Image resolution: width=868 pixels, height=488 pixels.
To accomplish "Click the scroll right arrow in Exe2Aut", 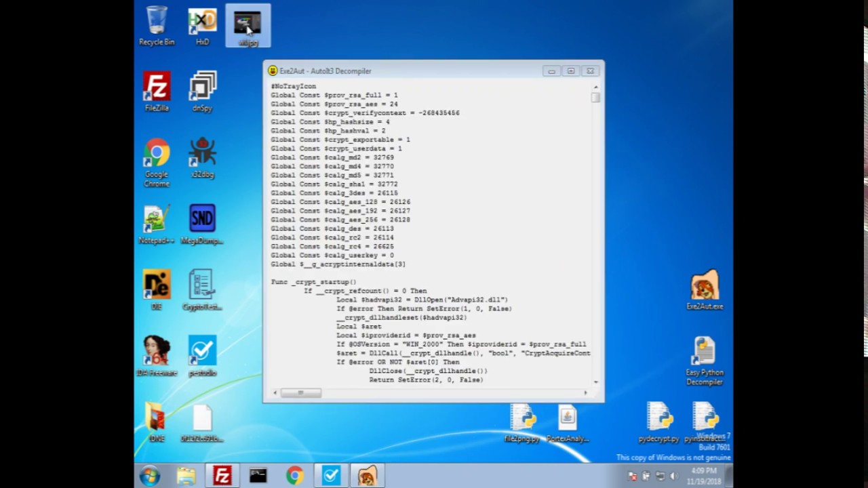I will tap(586, 392).
